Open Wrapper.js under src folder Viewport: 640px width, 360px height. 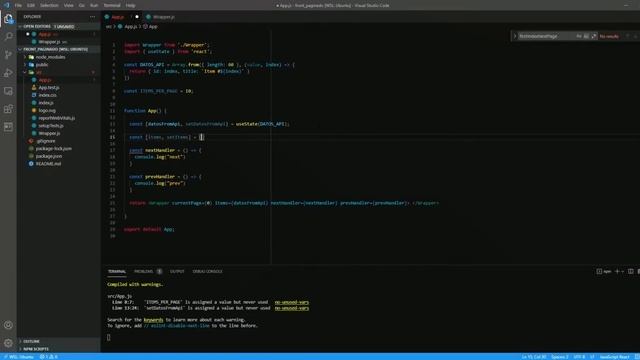[x=49, y=133]
